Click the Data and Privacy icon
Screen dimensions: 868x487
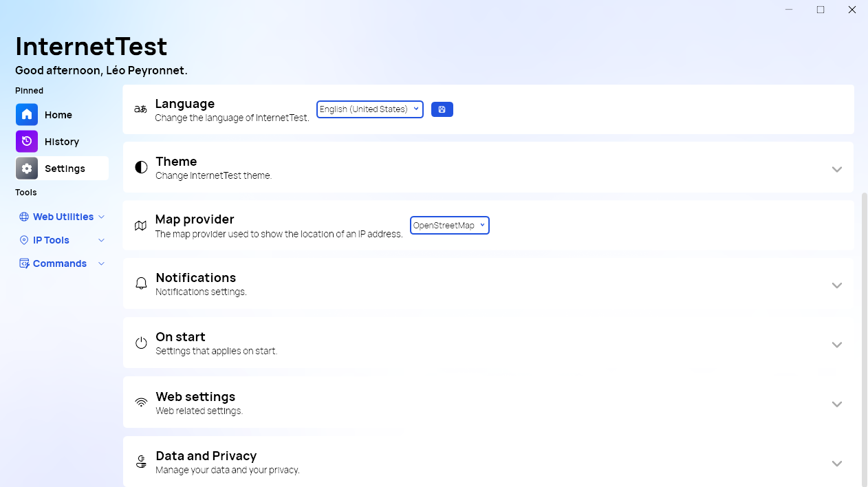click(142, 462)
